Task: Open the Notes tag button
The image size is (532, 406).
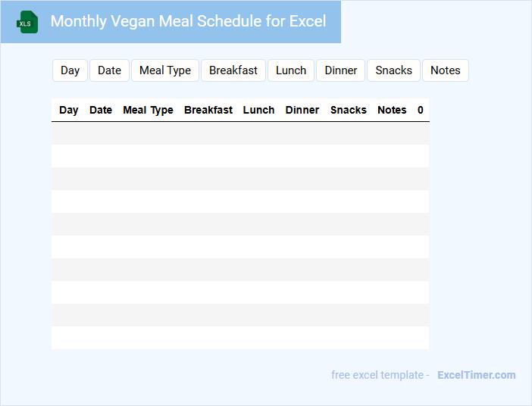Action: point(446,70)
